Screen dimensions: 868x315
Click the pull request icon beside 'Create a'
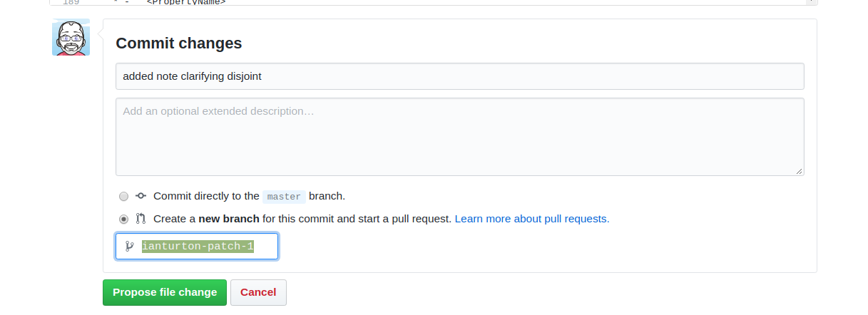(141, 219)
